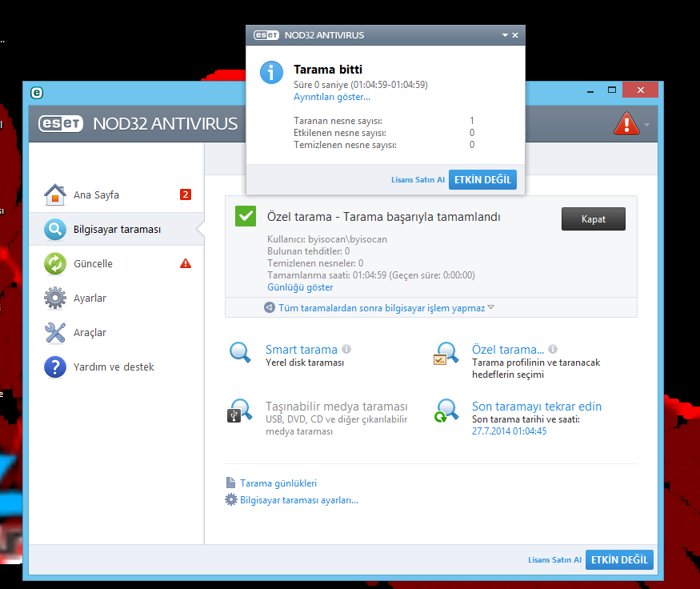Image resolution: width=700 pixels, height=589 pixels.
Task: Click ESET logo in notification popup
Action: click(x=266, y=35)
